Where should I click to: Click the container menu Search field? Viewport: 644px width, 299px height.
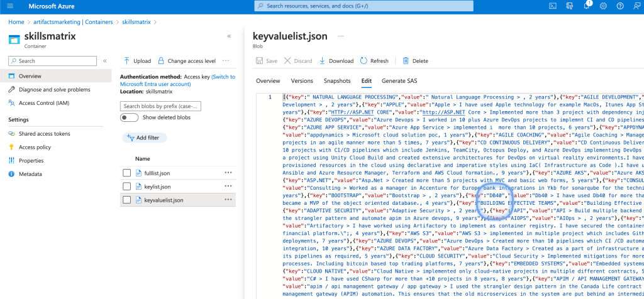[53, 61]
